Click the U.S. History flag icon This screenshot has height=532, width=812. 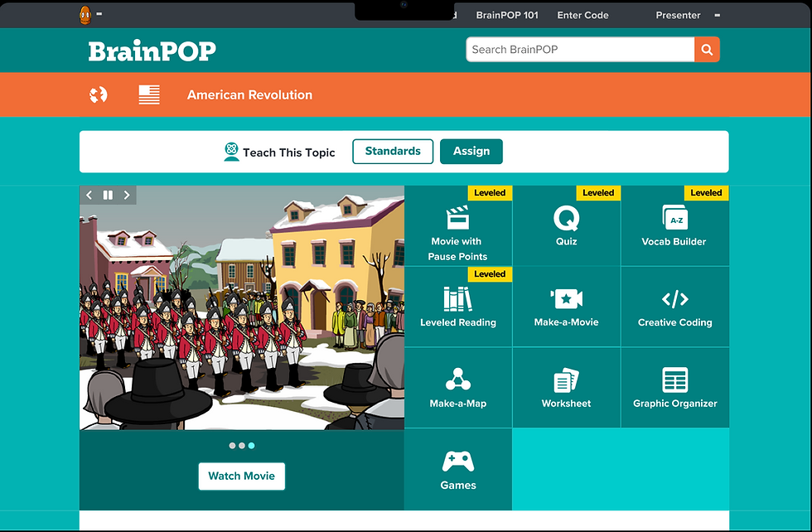149,94
